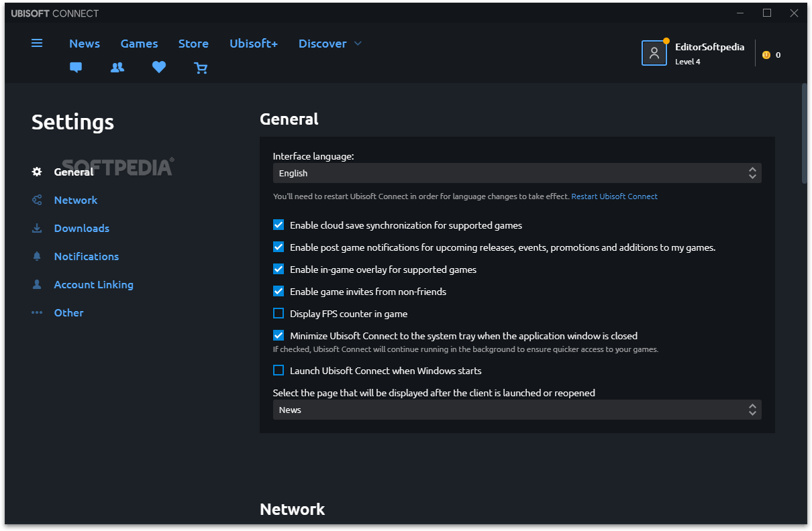Click the Downloads arrow icon in sidebar
The height and width of the screenshot is (531, 812).
37,228
